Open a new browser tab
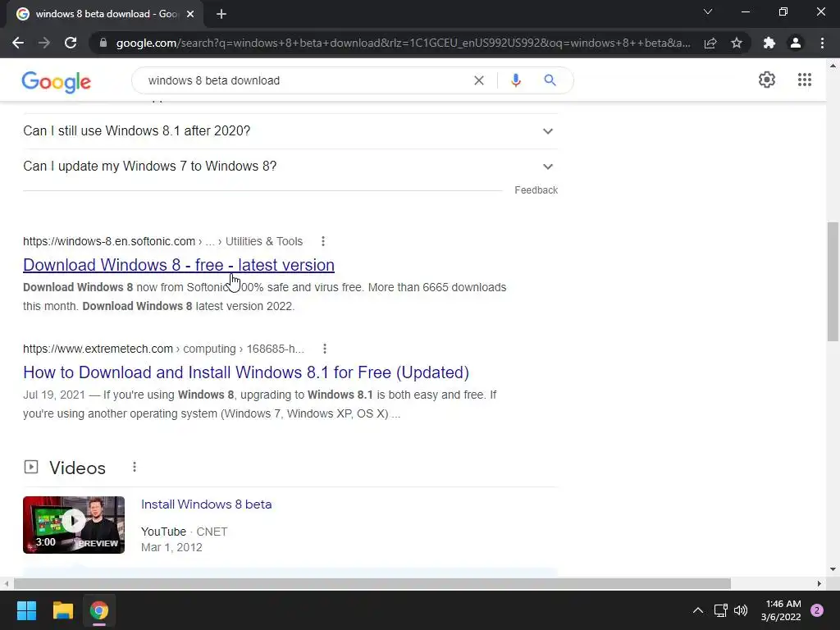 tap(221, 14)
